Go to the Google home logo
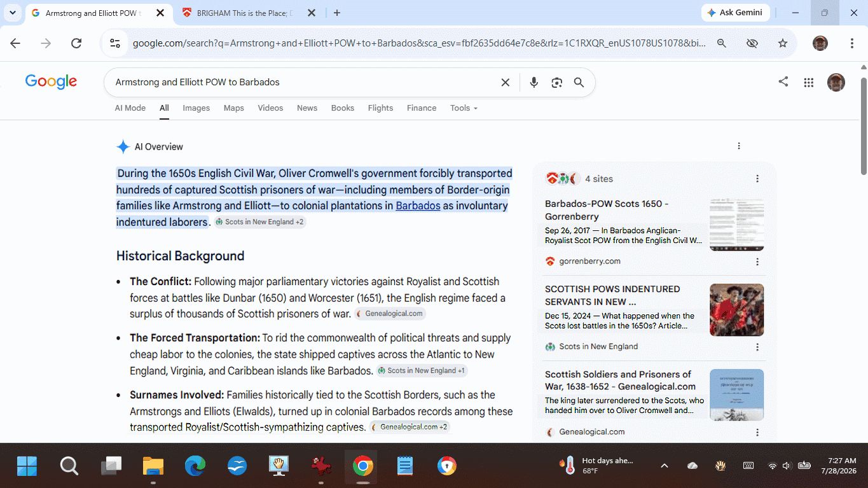 coord(51,81)
